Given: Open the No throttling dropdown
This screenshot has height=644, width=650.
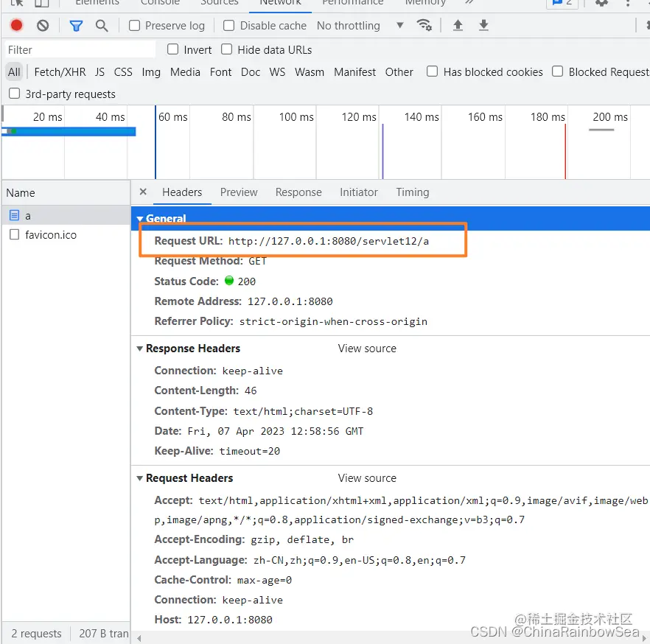Looking at the screenshot, I should pos(360,26).
